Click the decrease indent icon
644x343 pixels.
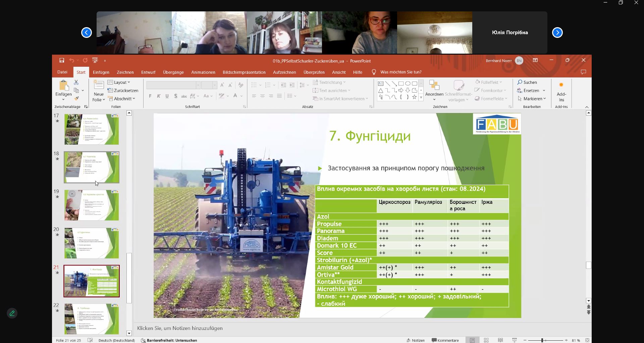pyautogui.click(x=283, y=85)
